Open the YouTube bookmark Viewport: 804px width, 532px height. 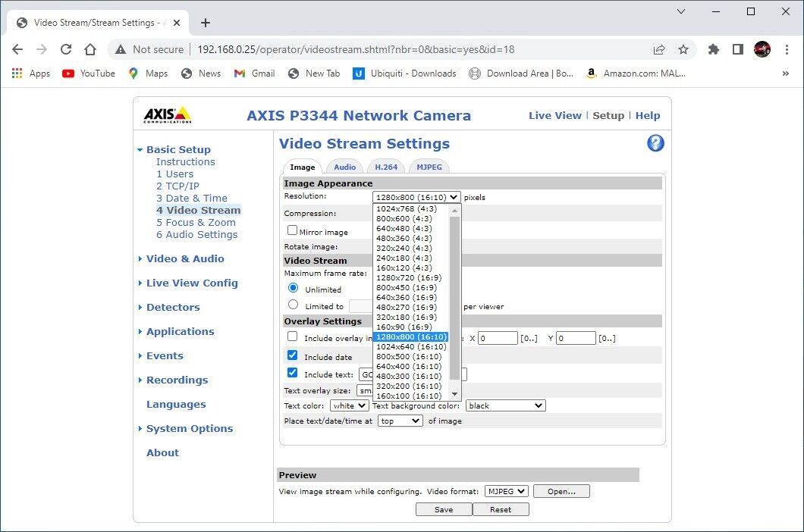(88, 74)
